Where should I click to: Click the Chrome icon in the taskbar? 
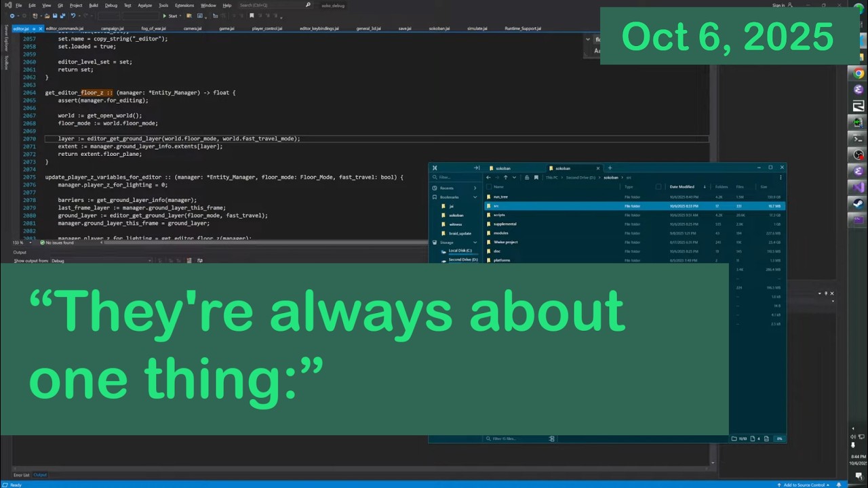(859, 73)
